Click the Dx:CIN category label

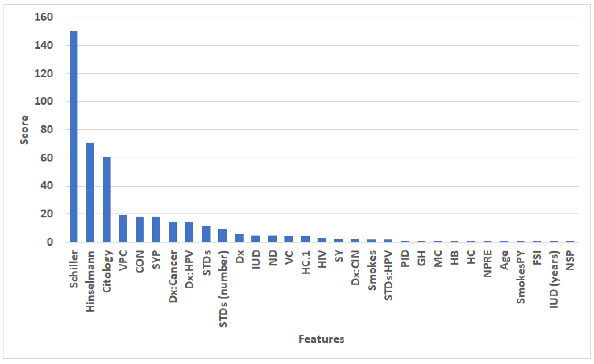coord(355,268)
